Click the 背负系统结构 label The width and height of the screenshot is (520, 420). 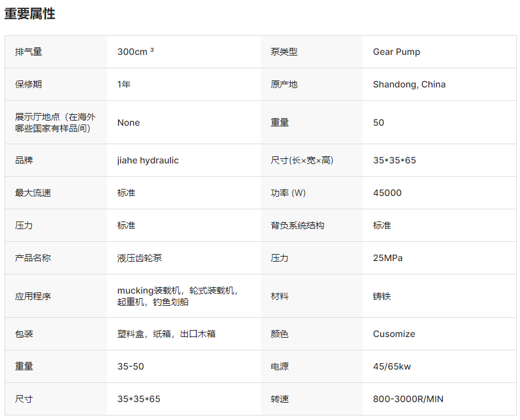tap(297, 225)
